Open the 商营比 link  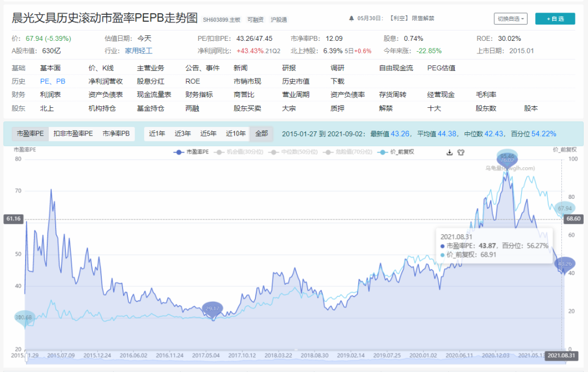point(244,95)
